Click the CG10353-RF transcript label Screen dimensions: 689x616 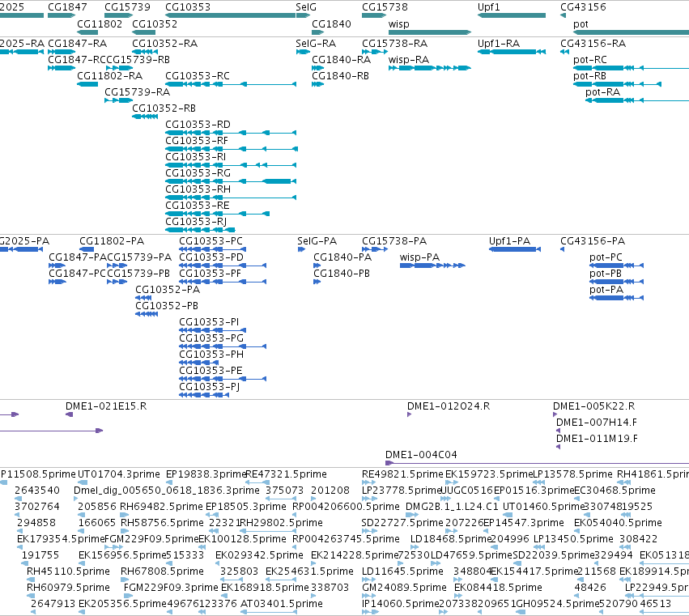click(x=197, y=141)
